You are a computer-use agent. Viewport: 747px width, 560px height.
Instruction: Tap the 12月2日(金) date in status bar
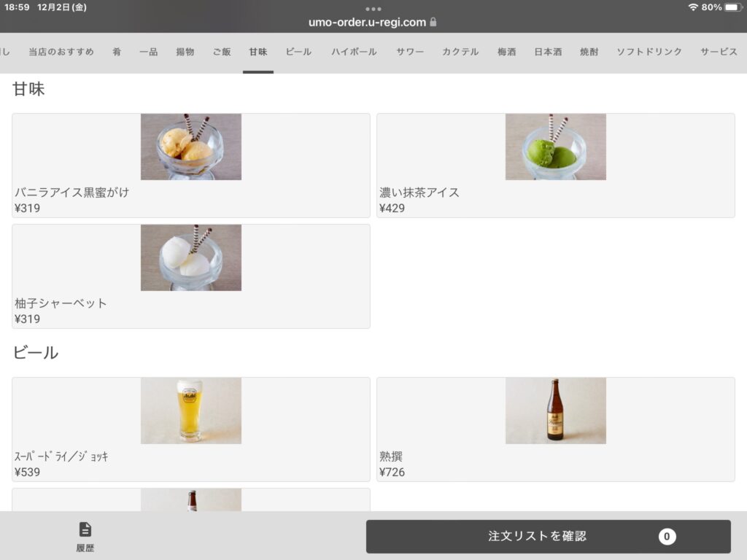point(62,7)
